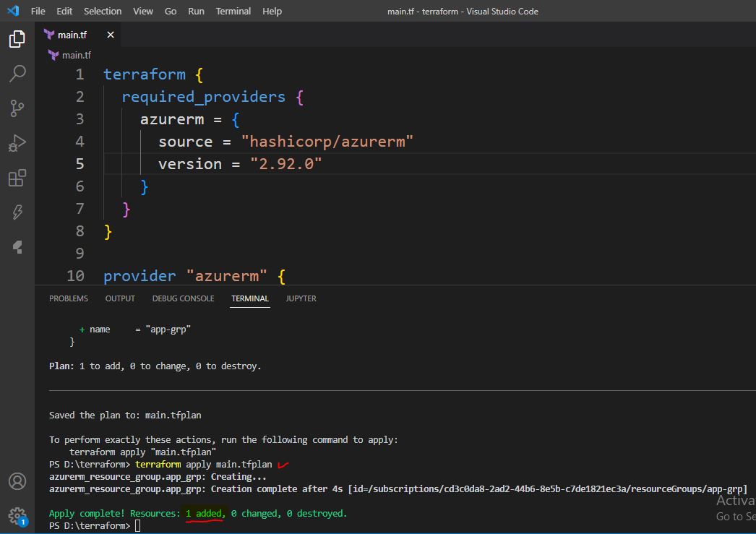Image resolution: width=756 pixels, height=534 pixels.
Task: Switch to the OUTPUT panel tab
Action: (120, 298)
